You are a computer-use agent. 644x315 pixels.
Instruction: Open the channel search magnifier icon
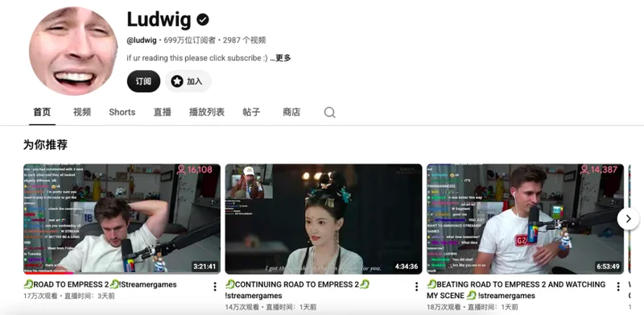pos(329,112)
